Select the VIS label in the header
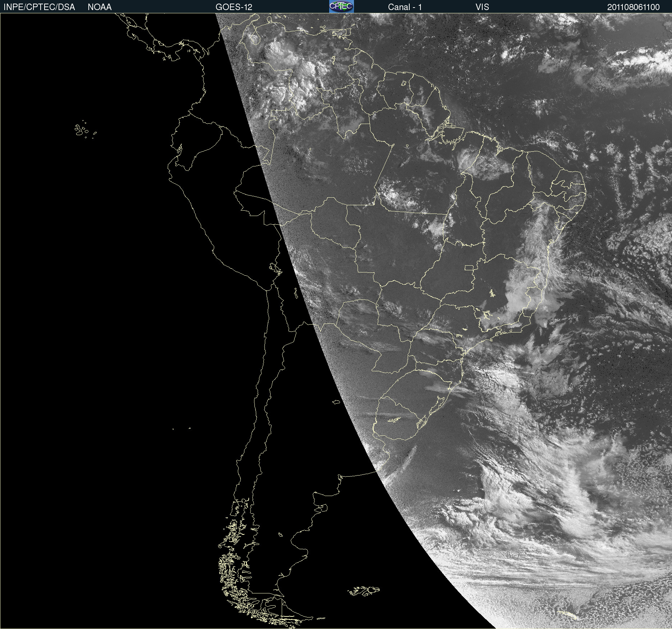 tap(482, 7)
